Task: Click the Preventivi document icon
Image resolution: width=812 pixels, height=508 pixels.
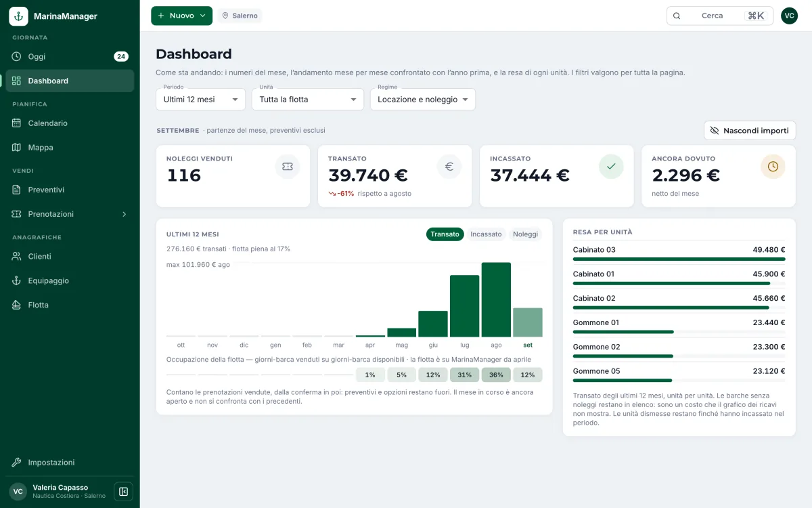Action: point(17,190)
